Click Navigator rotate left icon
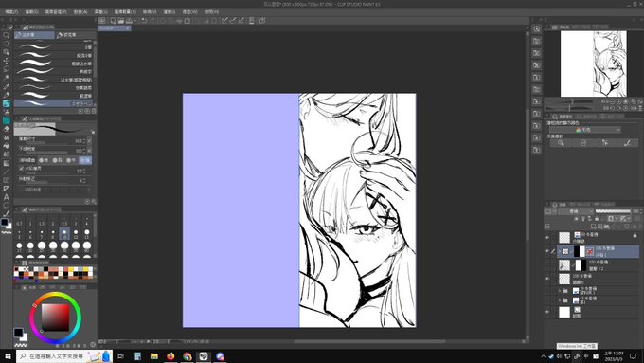Viewport: 644px width, 363px height. 613,108
